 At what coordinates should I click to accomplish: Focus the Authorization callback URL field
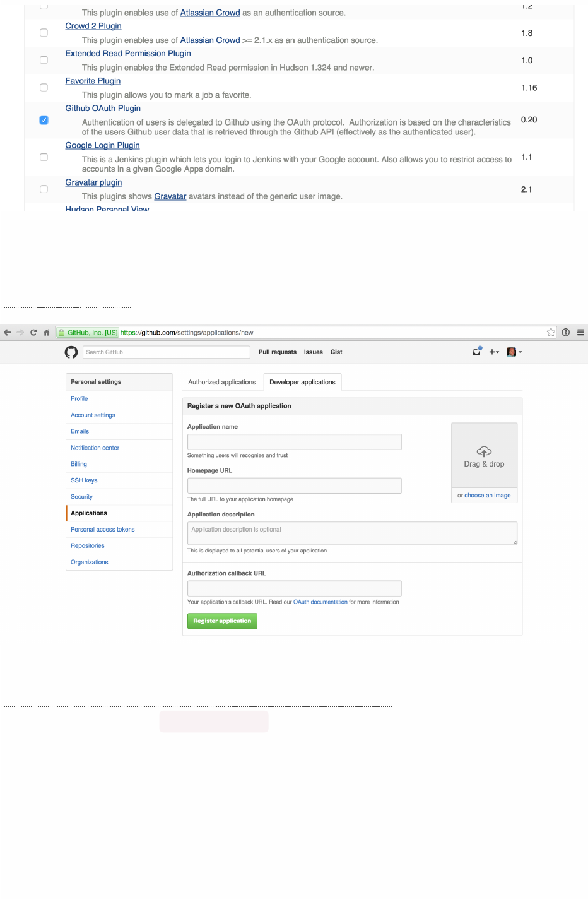coord(295,588)
